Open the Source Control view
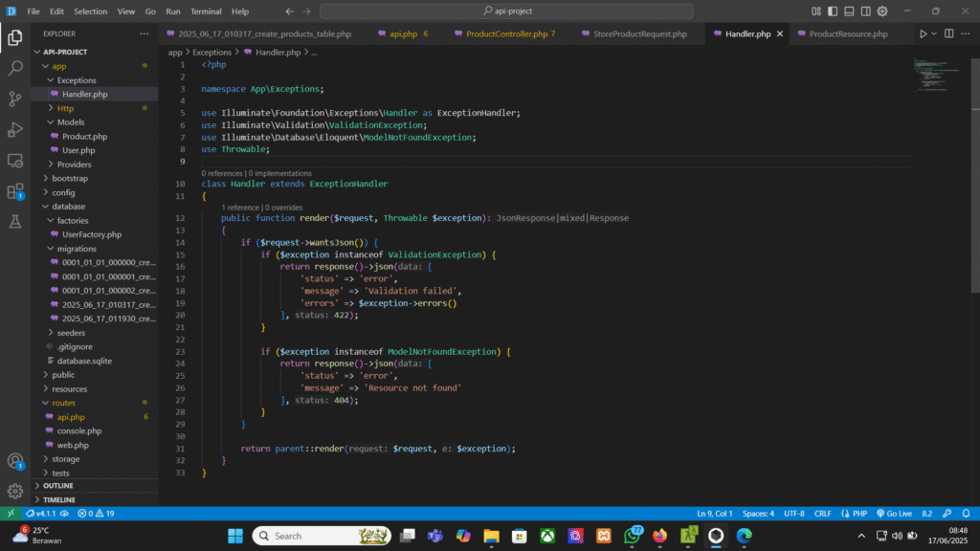 click(15, 99)
